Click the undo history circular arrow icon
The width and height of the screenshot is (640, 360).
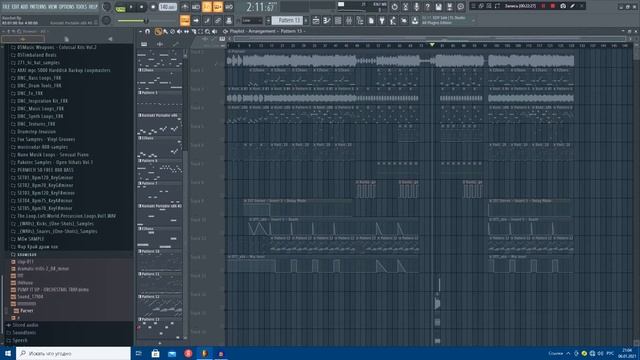(394, 7)
